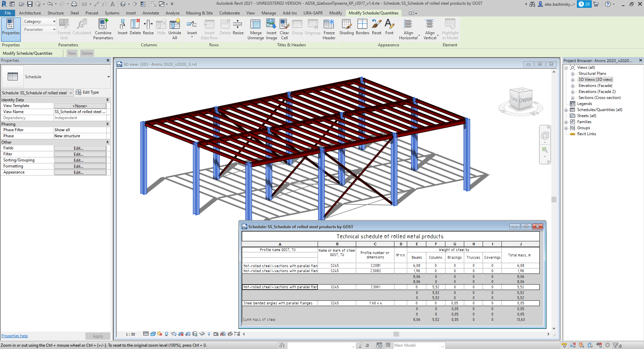The width and height of the screenshot is (644, 349).
Task: Expand the Structural Plans node
Action: [x=573, y=74]
